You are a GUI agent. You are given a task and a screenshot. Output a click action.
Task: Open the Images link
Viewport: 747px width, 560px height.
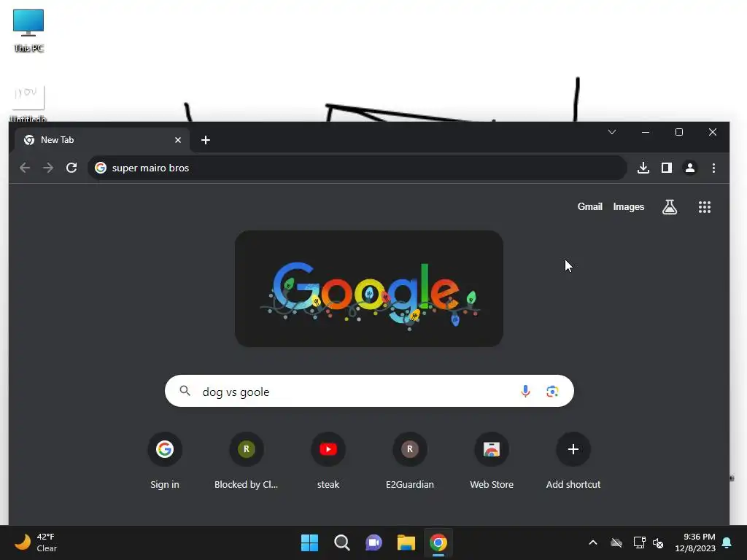628,206
